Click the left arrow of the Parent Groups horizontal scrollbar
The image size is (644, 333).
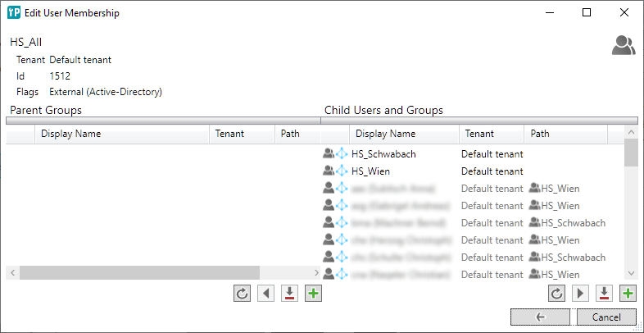pos(12,272)
